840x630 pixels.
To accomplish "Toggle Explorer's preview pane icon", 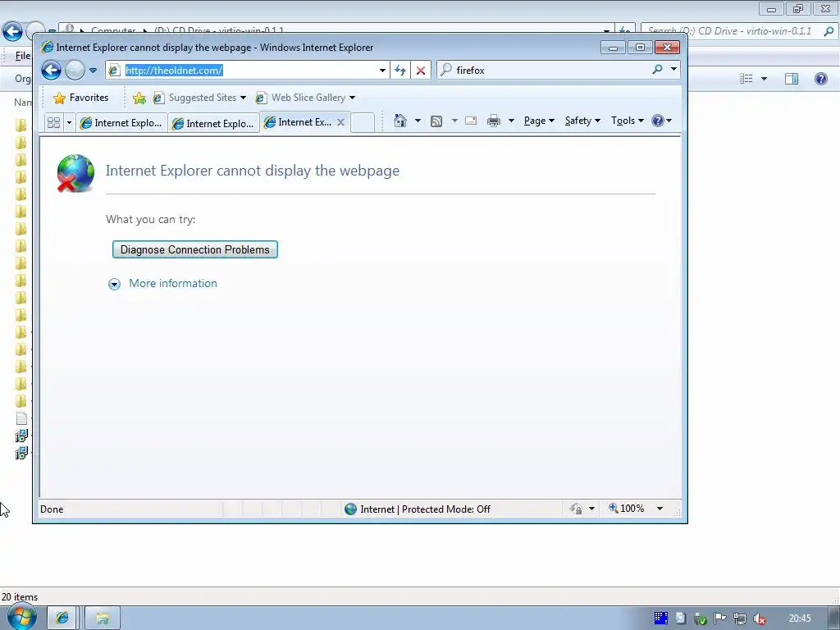I will [x=792, y=79].
